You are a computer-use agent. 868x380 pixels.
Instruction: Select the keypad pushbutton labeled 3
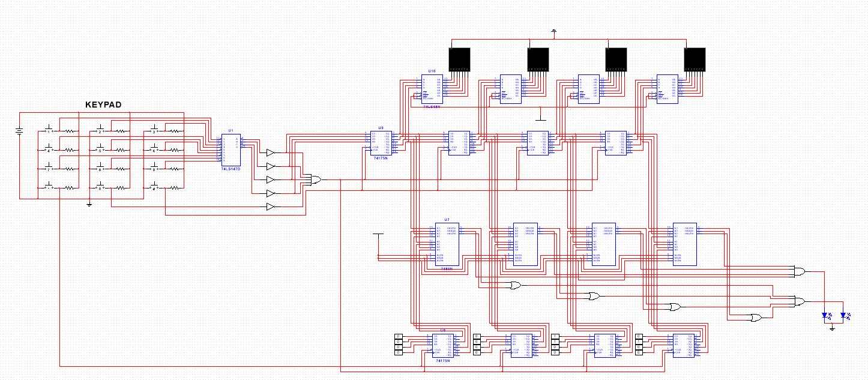[x=154, y=128]
